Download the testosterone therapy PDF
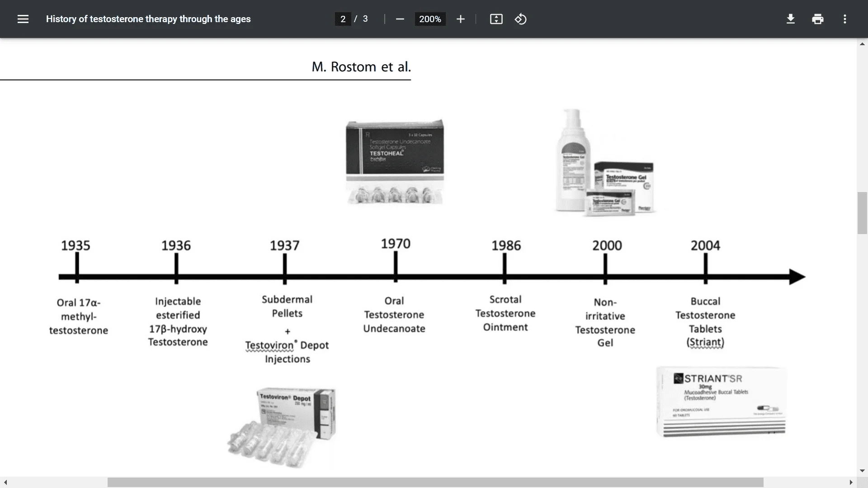The width and height of the screenshot is (868, 488). point(790,19)
